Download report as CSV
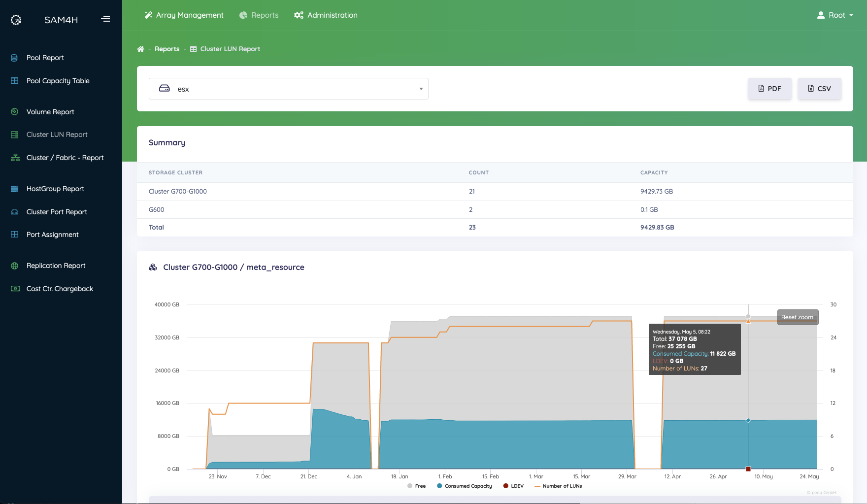Viewport: 867px width, 504px height. (x=819, y=89)
